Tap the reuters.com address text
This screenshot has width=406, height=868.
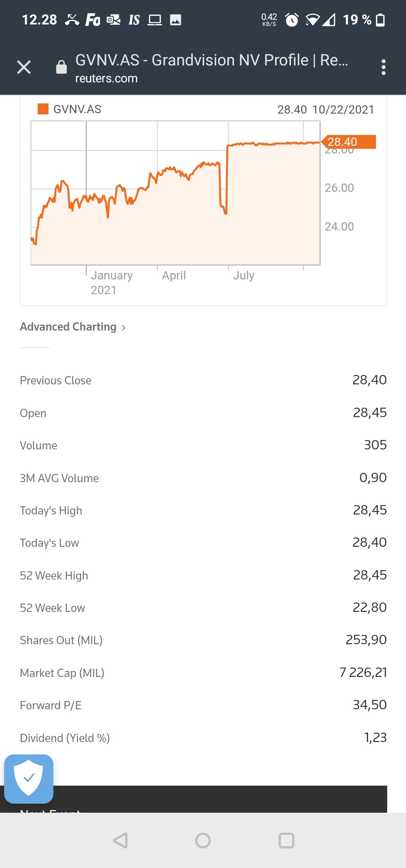106,79
